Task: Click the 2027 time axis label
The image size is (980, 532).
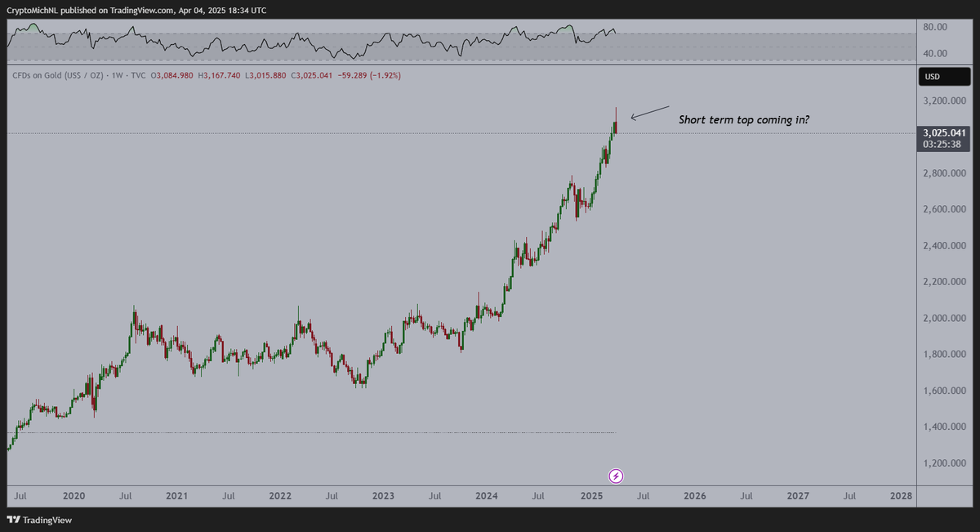Action: coord(798,496)
